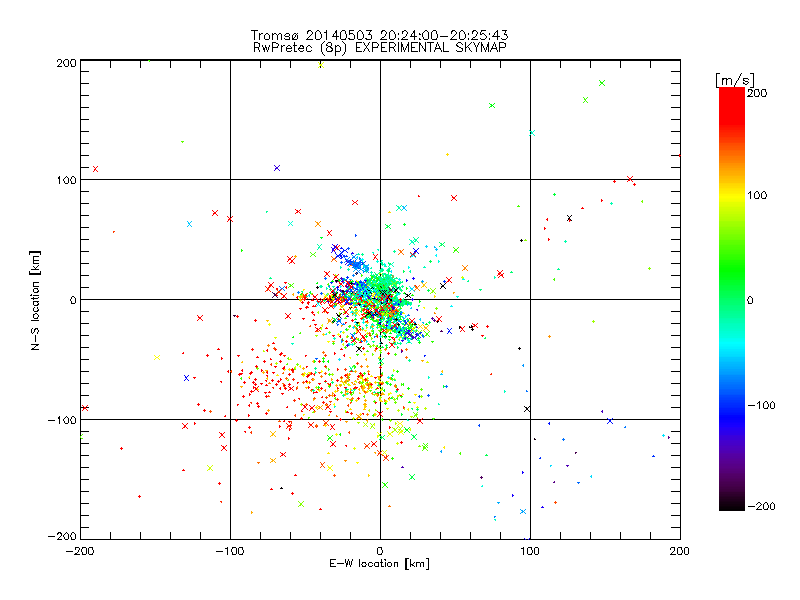Click the y-axis tick label '-200'
Image resolution: width=800 pixels, height=600 pixels.
[62, 536]
